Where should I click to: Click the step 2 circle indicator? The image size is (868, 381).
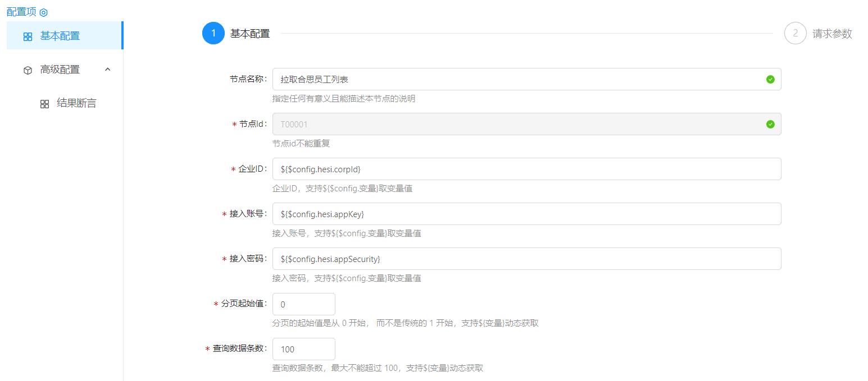(796, 33)
